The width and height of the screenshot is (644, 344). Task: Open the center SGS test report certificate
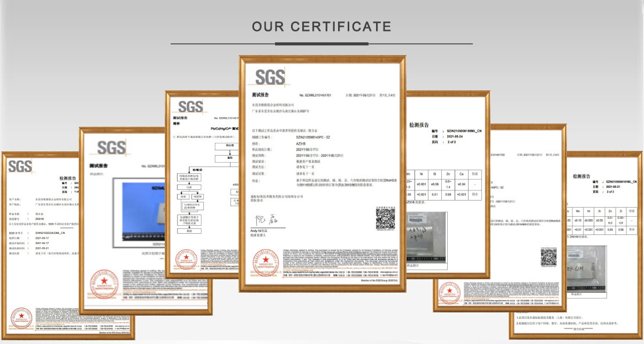pyautogui.click(x=322, y=174)
